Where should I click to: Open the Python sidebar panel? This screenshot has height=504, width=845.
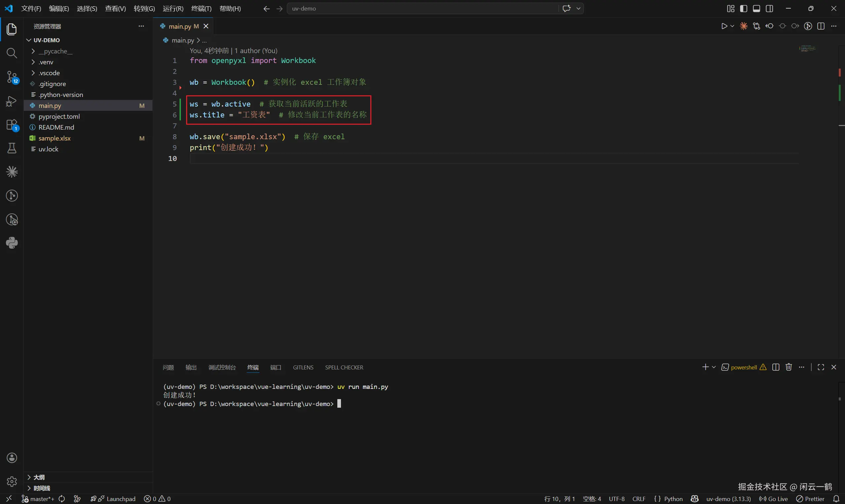pos(12,243)
